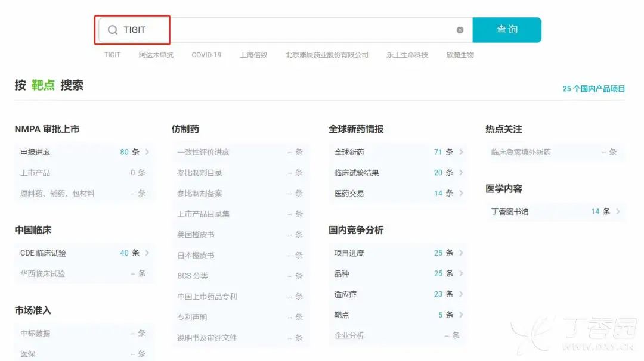Select the COVID-19 search suggestion
This screenshot has height=361, width=644.
pos(206,55)
